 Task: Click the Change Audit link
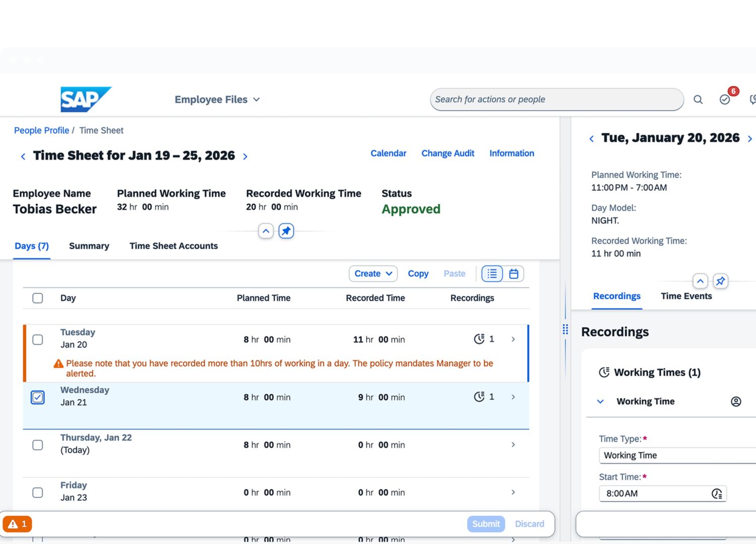click(x=448, y=153)
